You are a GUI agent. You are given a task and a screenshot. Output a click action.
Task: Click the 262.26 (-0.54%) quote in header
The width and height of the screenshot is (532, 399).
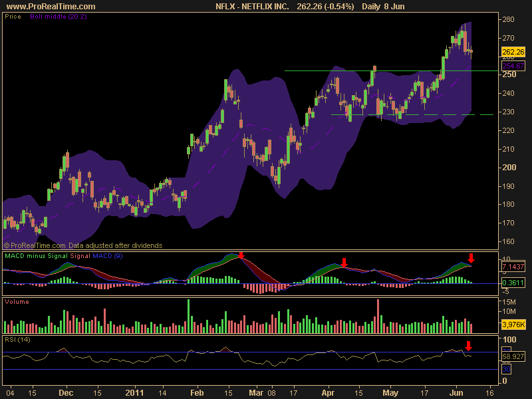click(325, 7)
